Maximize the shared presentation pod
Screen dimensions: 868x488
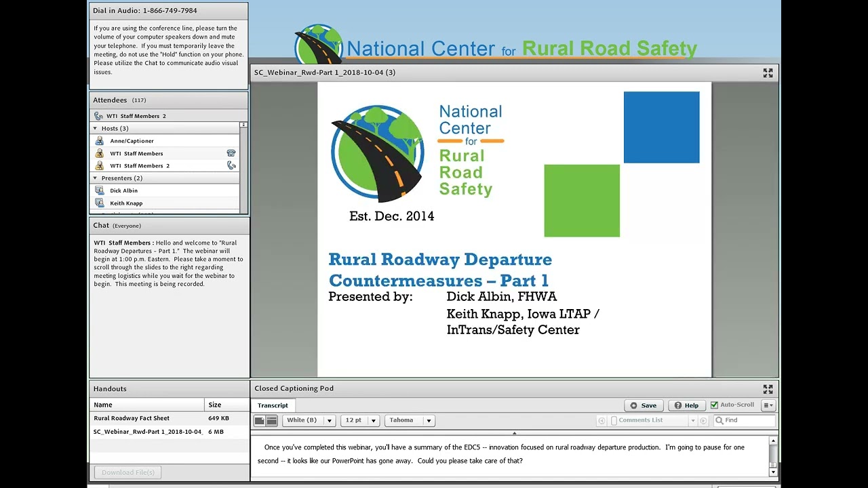(x=768, y=73)
